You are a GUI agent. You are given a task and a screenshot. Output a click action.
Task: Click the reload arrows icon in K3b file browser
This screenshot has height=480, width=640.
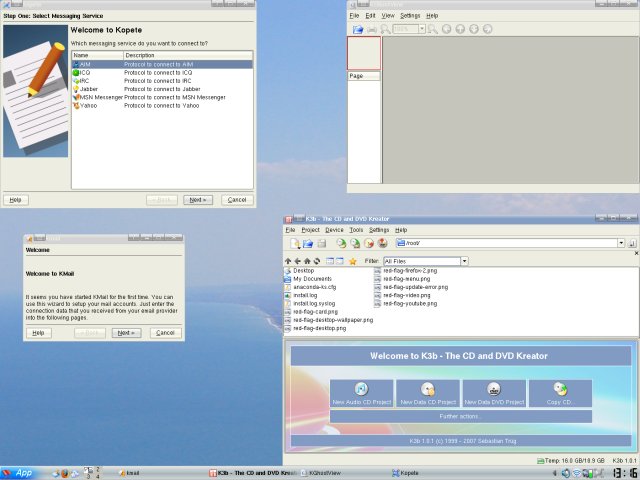(x=317, y=261)
